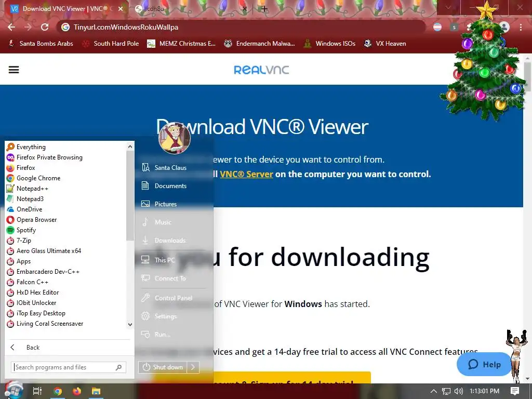The image size is (532, 399).
Task: Open the Santa Claus user folder
Action: tap(164, 168)
